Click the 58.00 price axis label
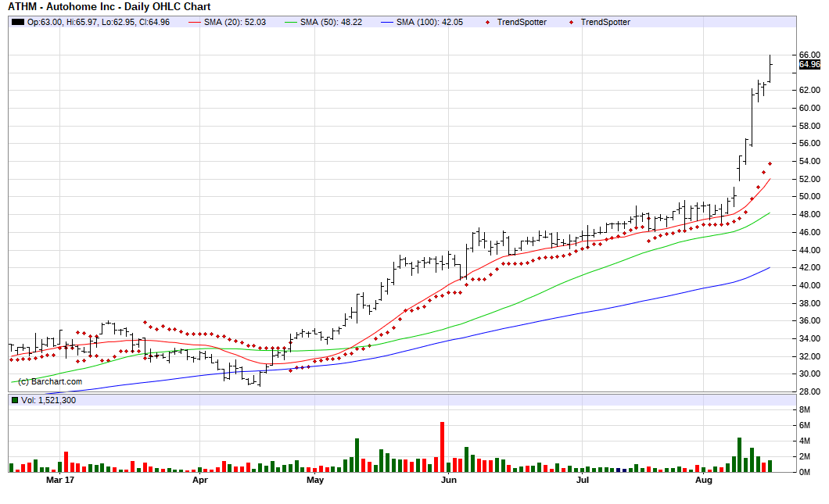829x504 pixels. coord(809,126)
